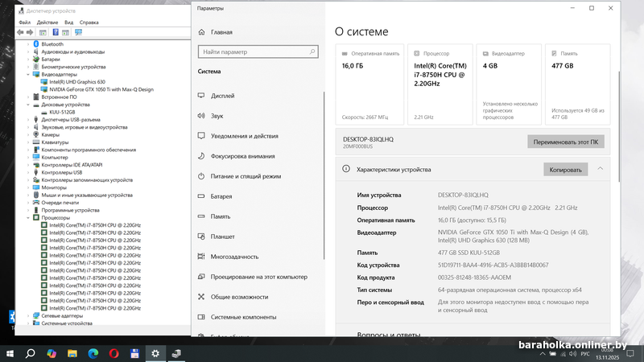This screenshot has height=362, width=644.
Task: Collapse the Видеоадаптеры tree node
Action: pyautogui.click(x=28, y=74)
